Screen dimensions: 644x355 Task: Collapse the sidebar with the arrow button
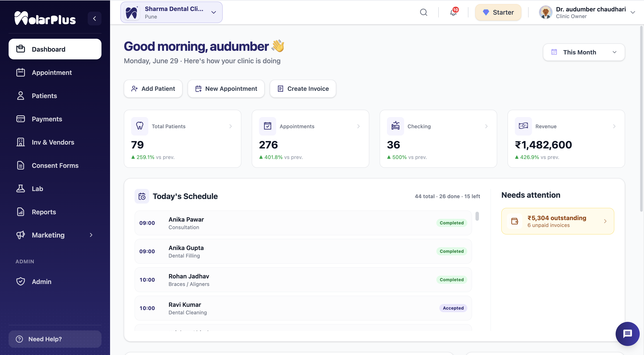pos(95,18)
